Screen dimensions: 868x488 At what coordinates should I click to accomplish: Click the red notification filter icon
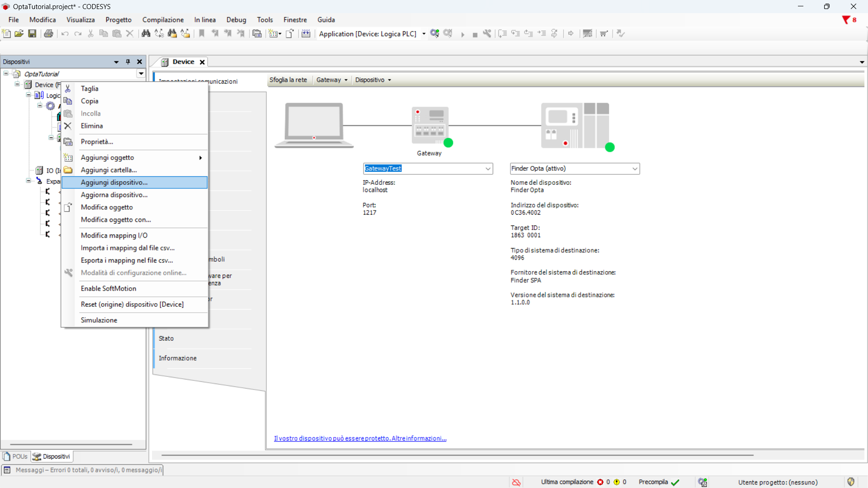tap(846, 20)
